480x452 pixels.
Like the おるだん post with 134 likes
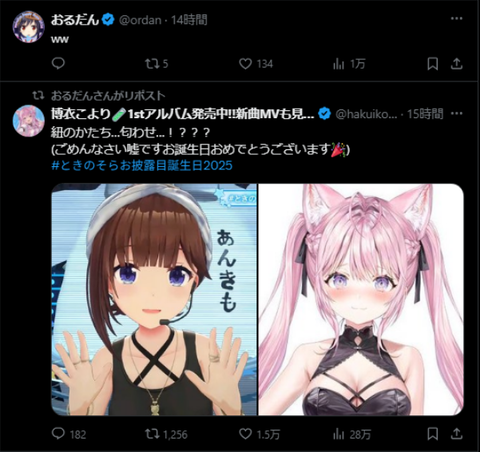tap(256, 63)
